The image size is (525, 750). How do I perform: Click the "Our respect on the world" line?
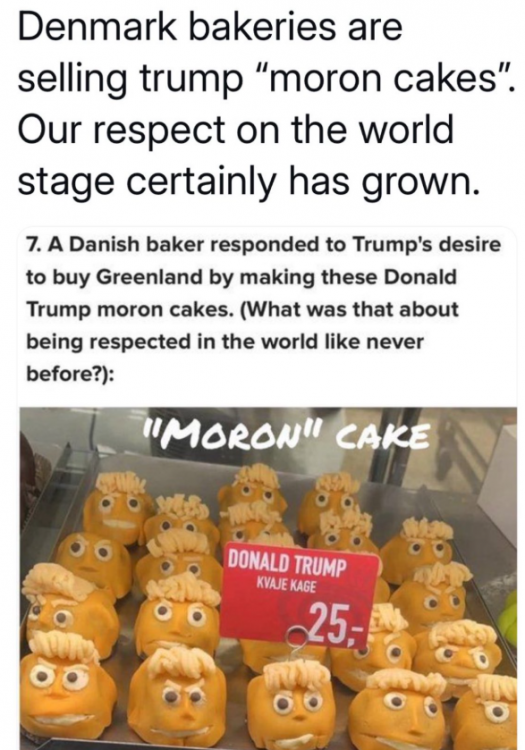pos(235,130)
